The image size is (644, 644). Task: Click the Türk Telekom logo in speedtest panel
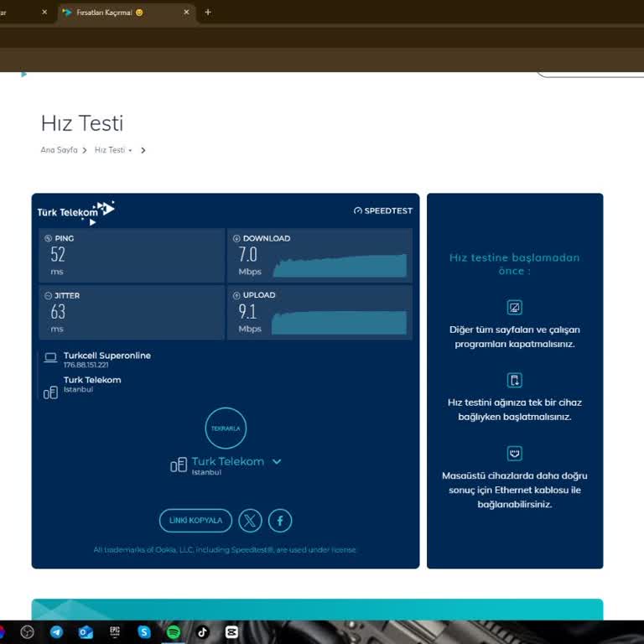(75, 211)
